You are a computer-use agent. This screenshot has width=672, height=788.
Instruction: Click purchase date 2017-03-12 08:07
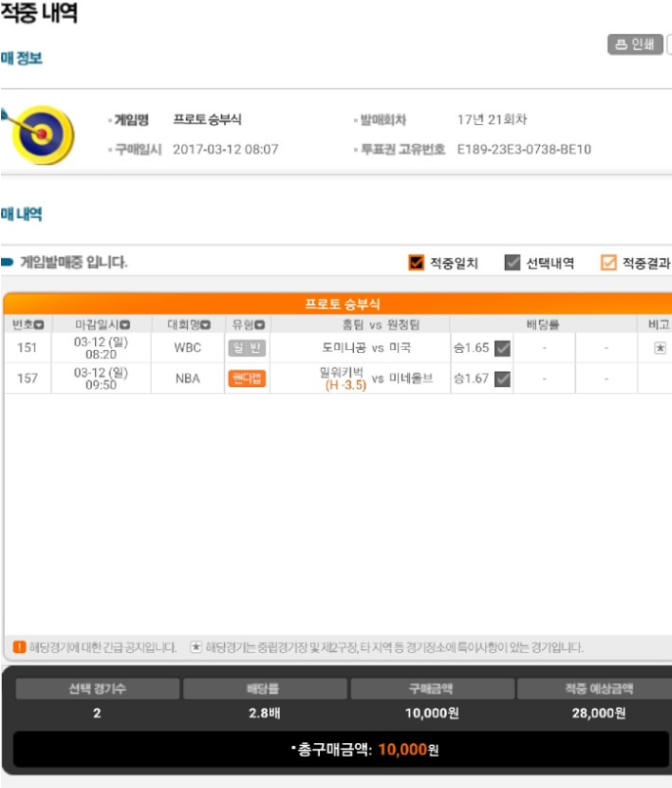pyautogui.click(x=225, y=150)
